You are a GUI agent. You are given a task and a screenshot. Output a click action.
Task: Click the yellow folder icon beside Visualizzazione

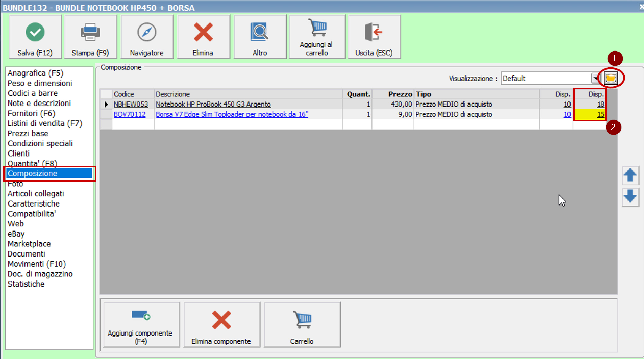tap(611, 79)
